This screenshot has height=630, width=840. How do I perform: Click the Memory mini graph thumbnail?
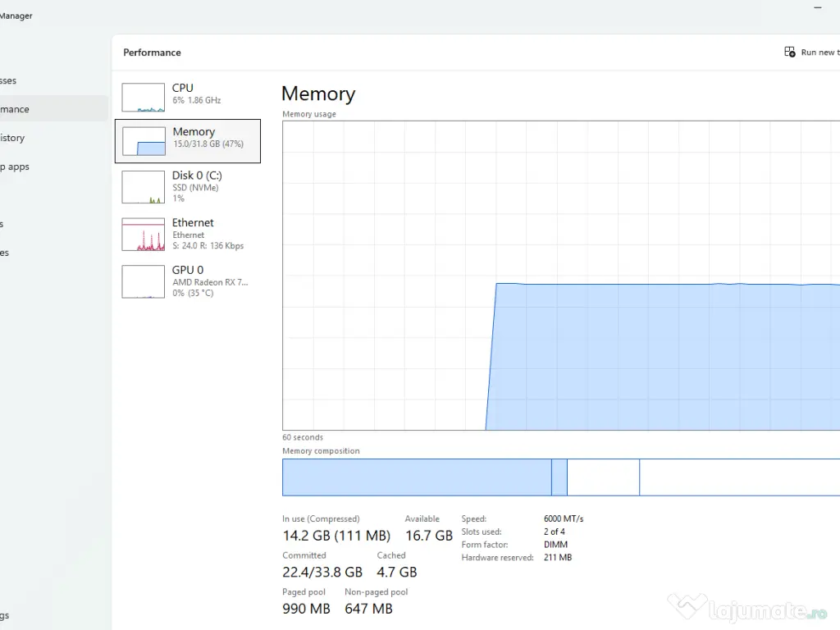coord(144,141)
